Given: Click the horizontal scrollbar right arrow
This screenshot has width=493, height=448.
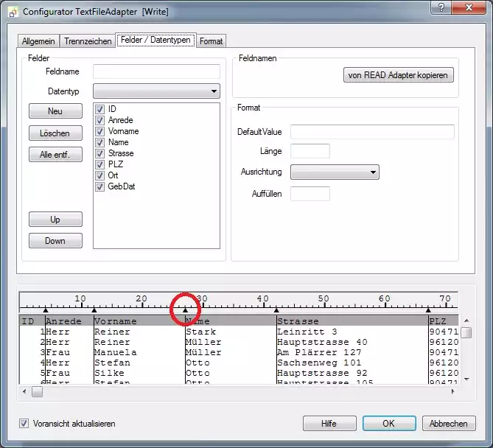Looking at the screenshot, I should pos(453,392).
